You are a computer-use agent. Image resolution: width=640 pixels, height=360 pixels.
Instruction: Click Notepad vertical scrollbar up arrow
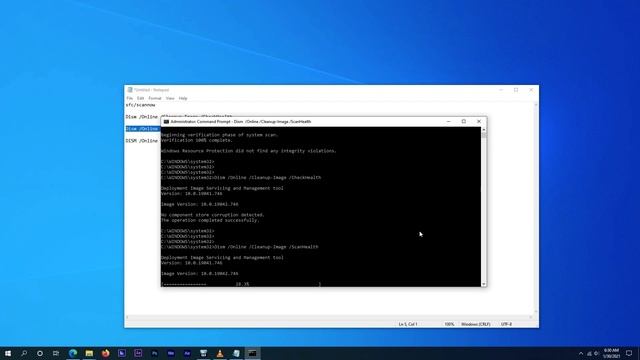[536, 105]
